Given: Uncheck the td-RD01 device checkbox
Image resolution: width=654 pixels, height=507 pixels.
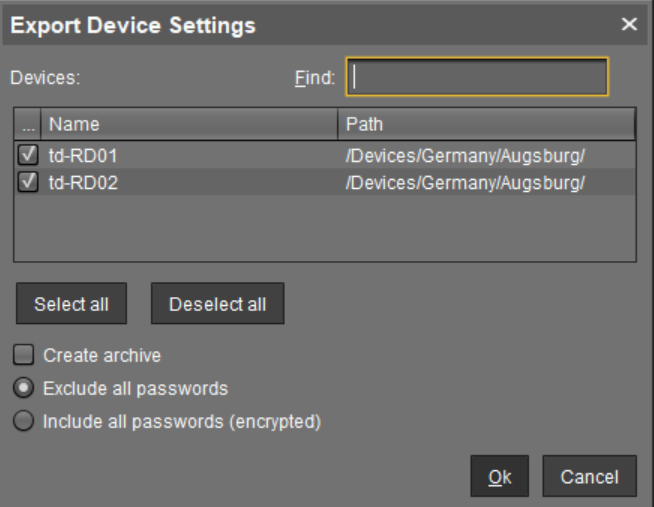Looking at the screenshot, I should tap(26, 155).
